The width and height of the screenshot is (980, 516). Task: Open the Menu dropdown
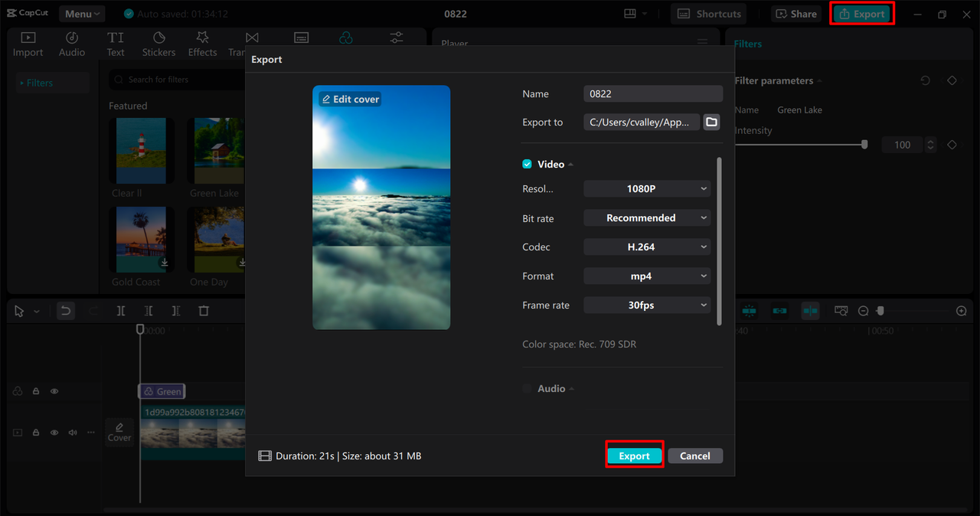click(83, 14)
